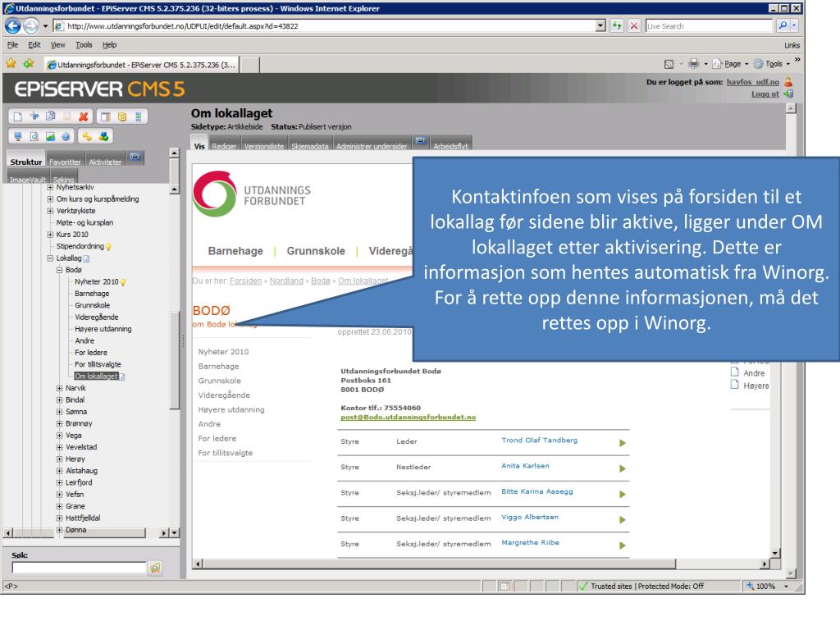Open the Bitte Karina Aasegg link
The image size is (840, 630).
536,491
